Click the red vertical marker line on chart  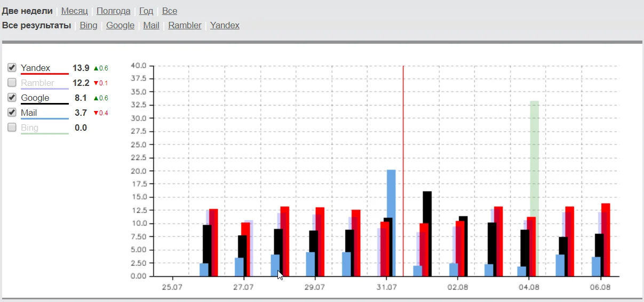[x=403, y=133]
